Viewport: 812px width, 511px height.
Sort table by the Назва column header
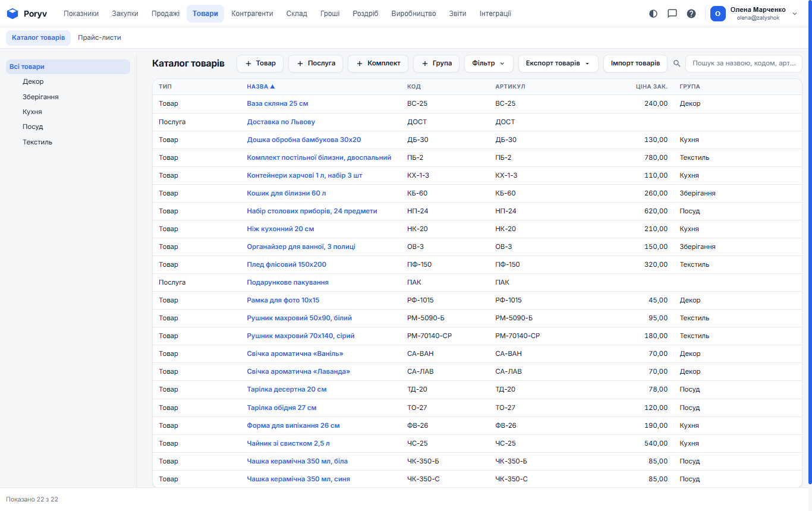(x=261, y=86)
